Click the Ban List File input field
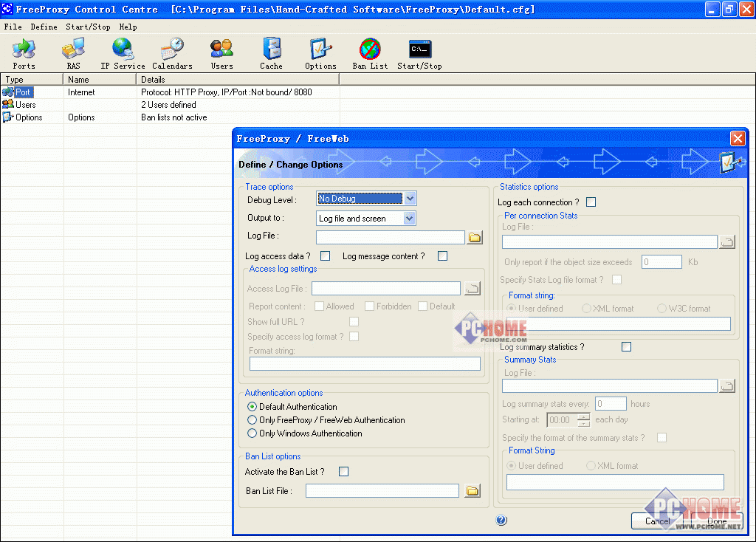This screenshot has width=756, height=542. click(382, 491)
